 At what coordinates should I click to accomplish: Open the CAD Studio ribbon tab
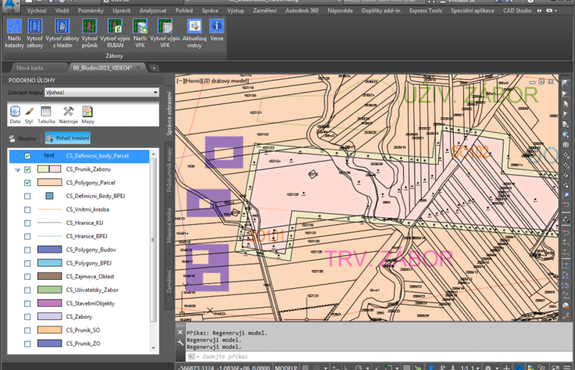coord(517,11)
